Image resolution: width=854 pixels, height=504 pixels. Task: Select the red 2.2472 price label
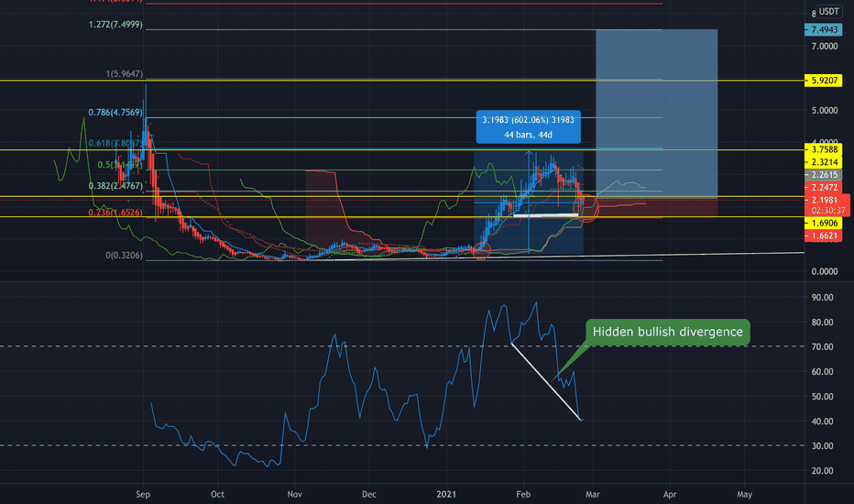point(824,187)
